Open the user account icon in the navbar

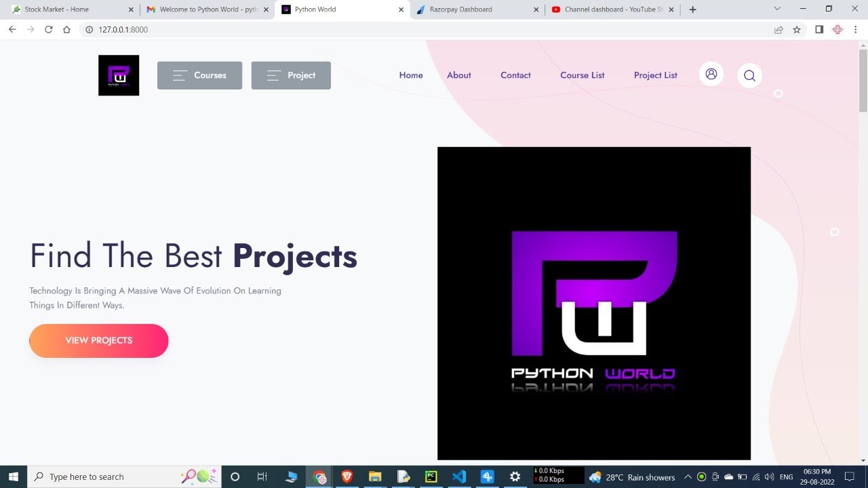pos(711,74)
